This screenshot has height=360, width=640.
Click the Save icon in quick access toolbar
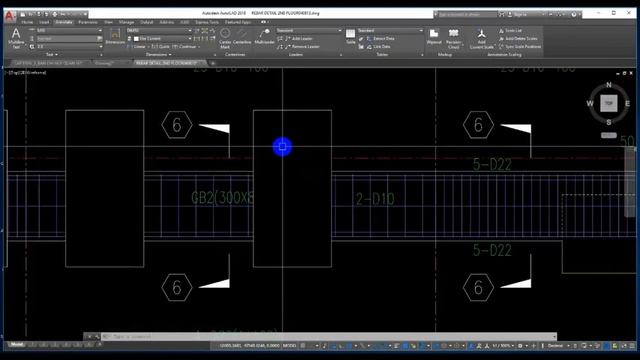(x=39, y=14)
